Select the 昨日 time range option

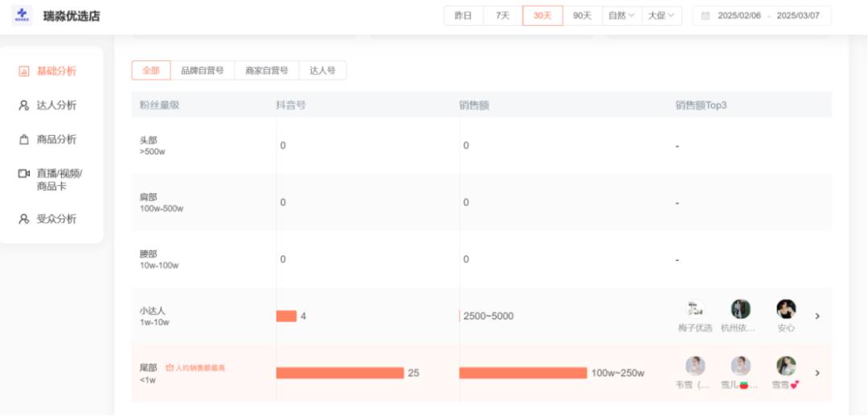[x=464, y=16]
